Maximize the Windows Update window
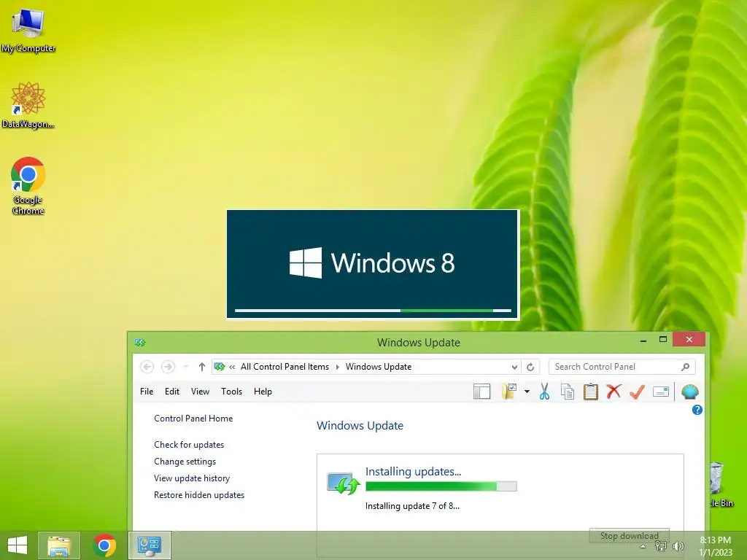 pyautogui.click(x=662, y=340)
